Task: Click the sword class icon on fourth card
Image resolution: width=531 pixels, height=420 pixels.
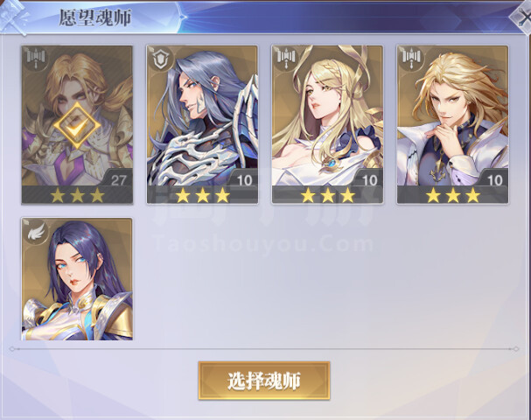Action: pyautogui.click(x=411, y=59)
